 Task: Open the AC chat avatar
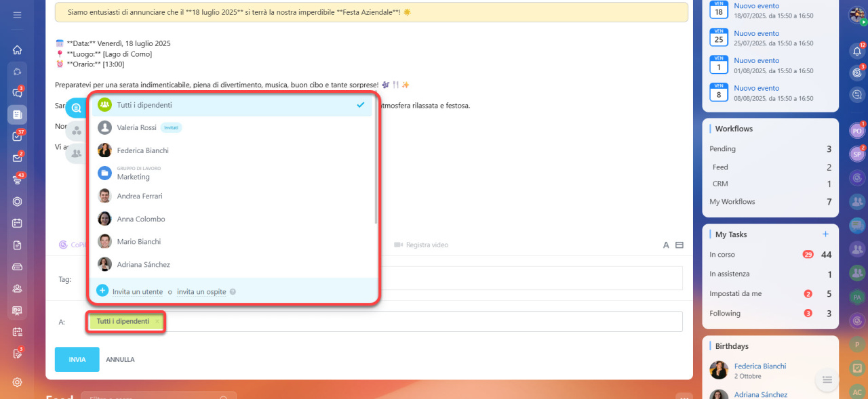point(857,392)
